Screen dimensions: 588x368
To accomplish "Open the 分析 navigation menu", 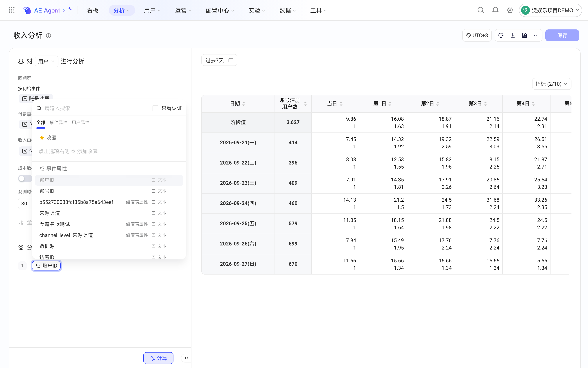I will 122,10.
